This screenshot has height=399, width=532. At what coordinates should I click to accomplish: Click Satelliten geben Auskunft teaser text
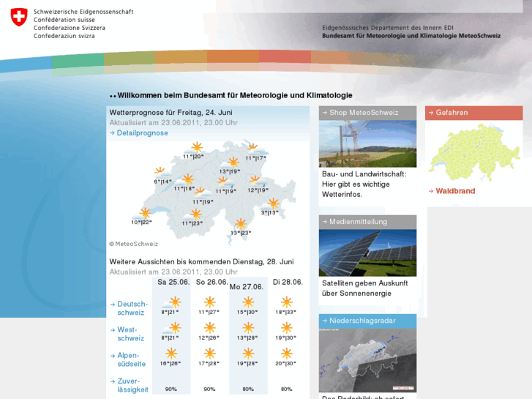(x=364, y=288)
